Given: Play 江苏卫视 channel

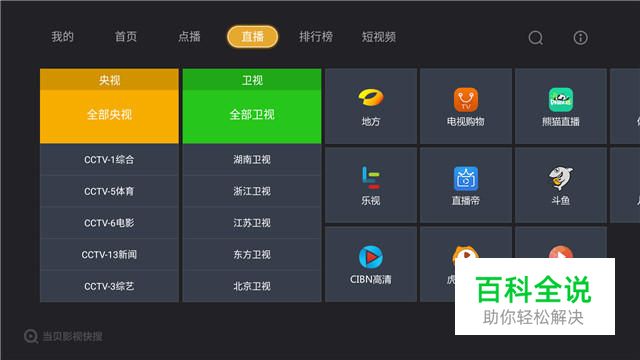Looking at the screenshot, I should tap(252, 223).
